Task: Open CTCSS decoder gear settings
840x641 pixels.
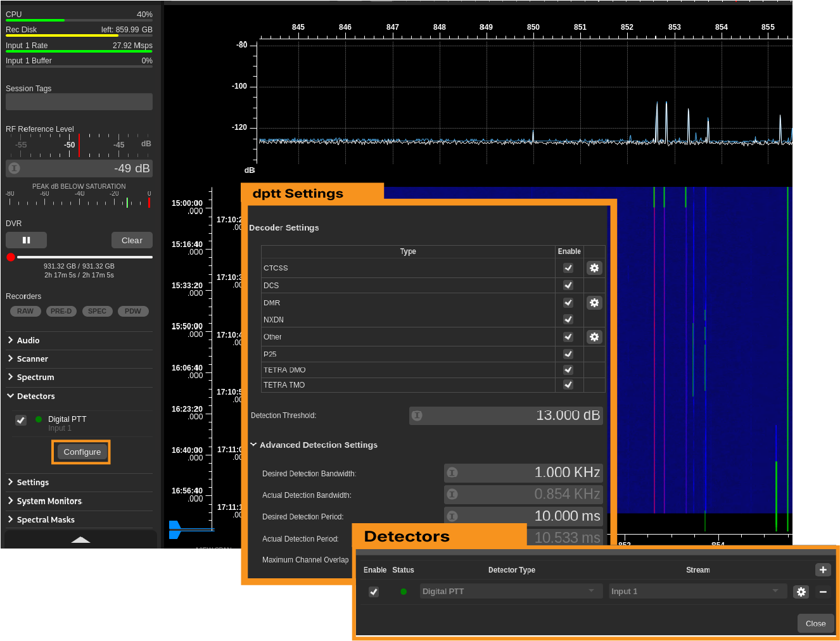Action: pos(594,268)
